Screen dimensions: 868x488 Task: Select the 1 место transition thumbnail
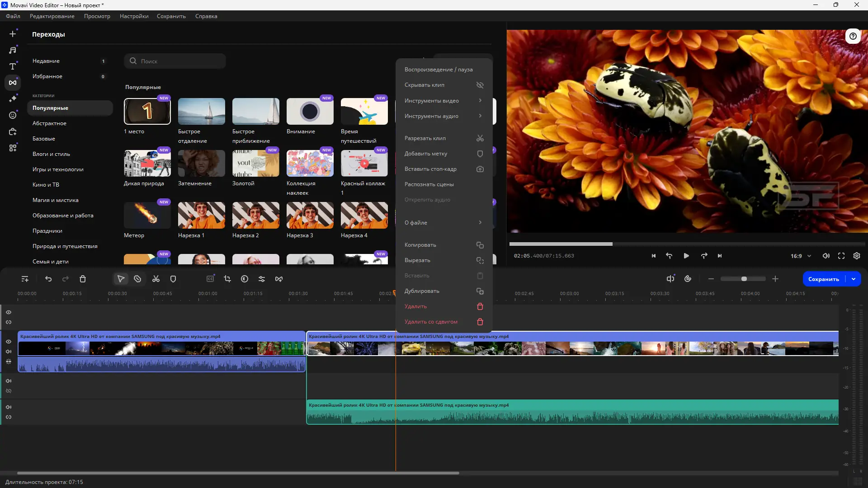pyautogui.click(x=147, y=111)
